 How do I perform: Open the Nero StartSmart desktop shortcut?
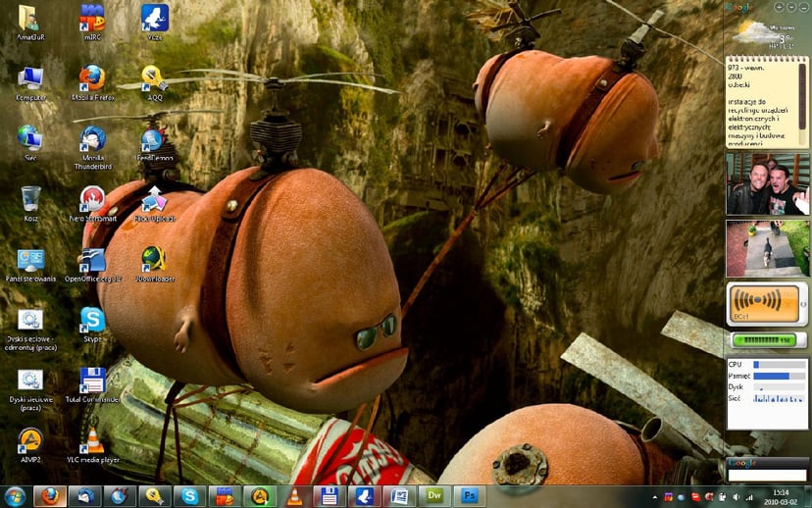point(93,204)
